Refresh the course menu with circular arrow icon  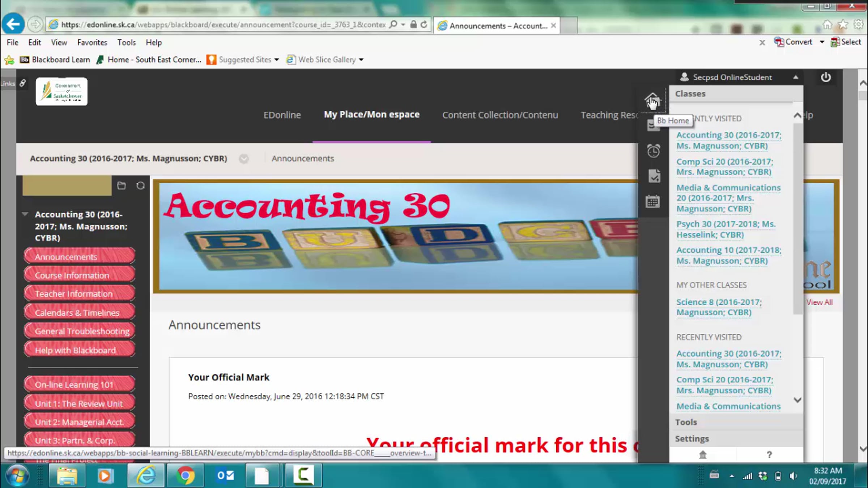tap(140, 185)
